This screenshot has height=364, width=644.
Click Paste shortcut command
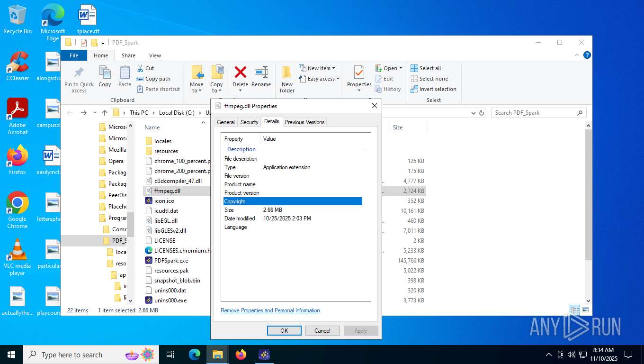158,89
